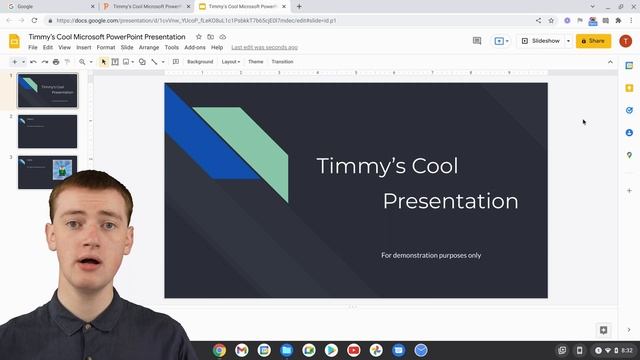Open the Calendar side panel icon
This screenshot has width=640, height=360.
pyautogui.click(x=629, y=66)
